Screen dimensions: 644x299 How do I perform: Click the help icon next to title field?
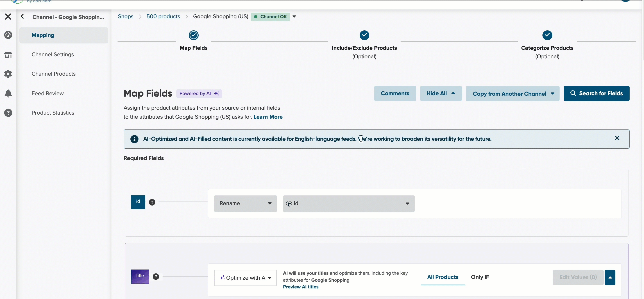[x=156, y=276]
